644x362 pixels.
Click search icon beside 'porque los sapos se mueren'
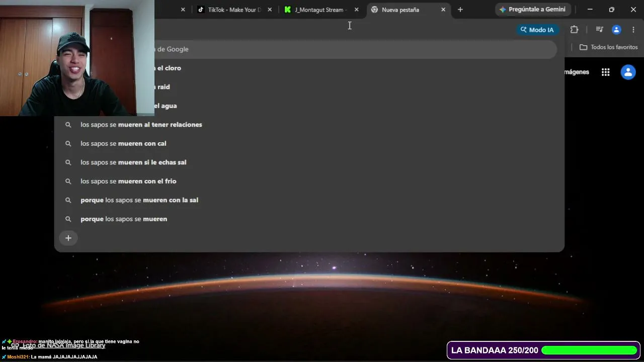(68, 219)
